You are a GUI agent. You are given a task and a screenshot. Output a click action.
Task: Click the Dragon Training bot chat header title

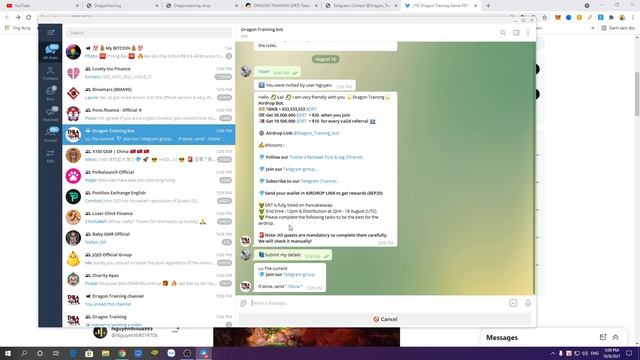pyautogui.click(x=262, y=29)
